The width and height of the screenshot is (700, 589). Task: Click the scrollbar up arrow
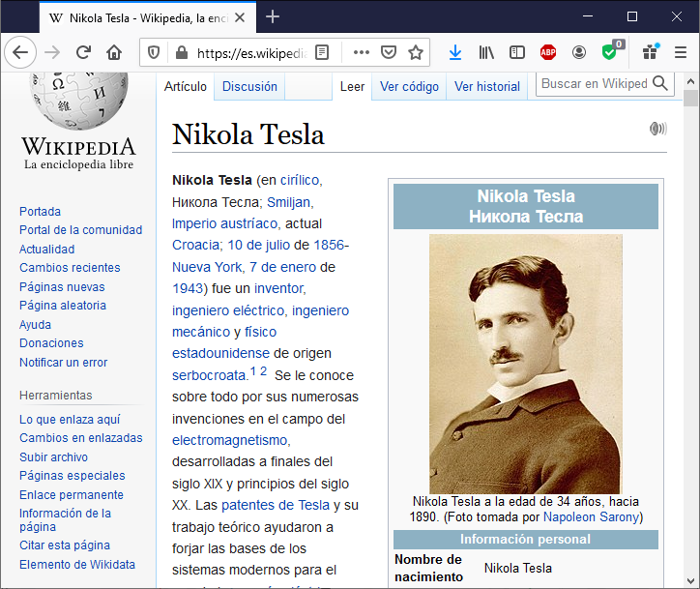pos(690,81)
